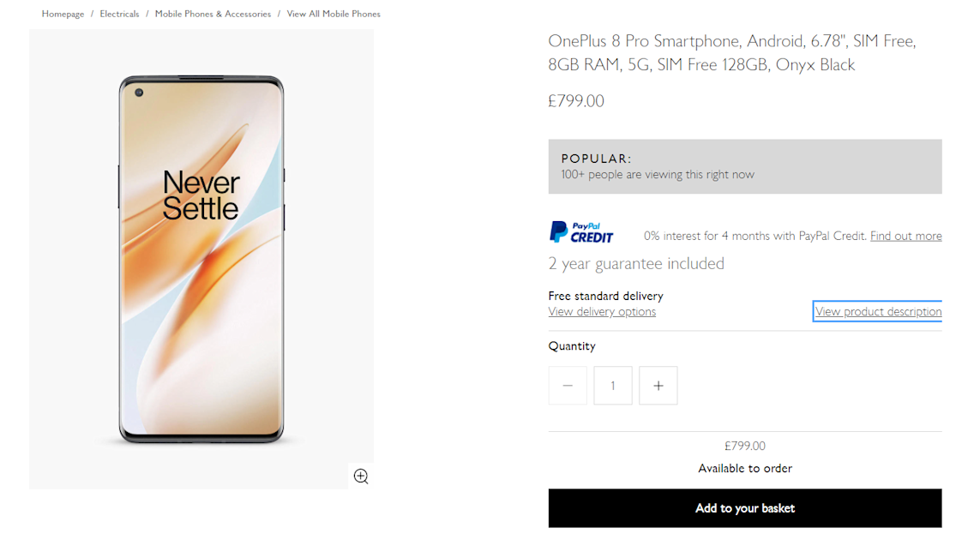
Task: Click 'View delivery options' link
Action: click(x=602, y=312)
